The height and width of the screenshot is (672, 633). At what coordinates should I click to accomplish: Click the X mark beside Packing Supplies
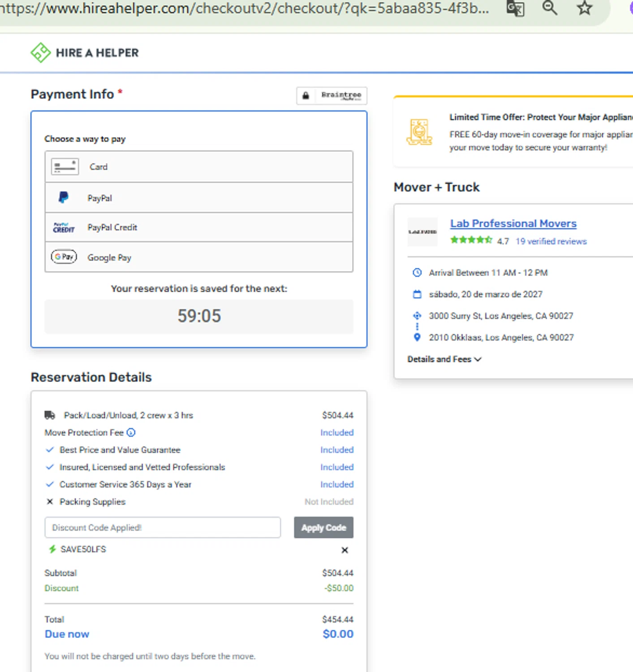click(50, 501)
